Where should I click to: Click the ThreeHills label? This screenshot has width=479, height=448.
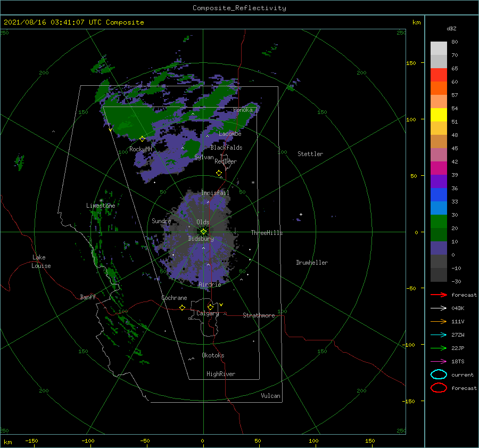(267, 233)
